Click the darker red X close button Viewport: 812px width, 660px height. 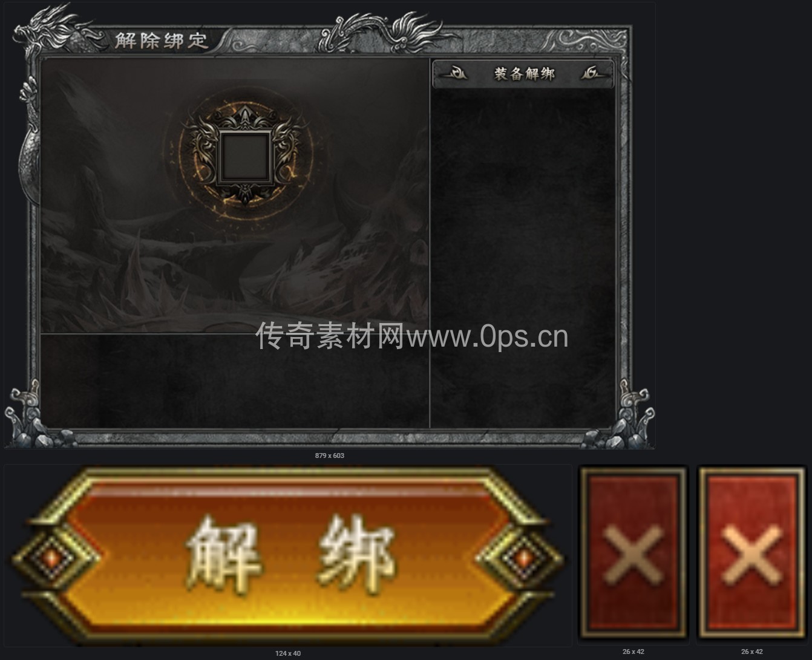click(634, 552)
